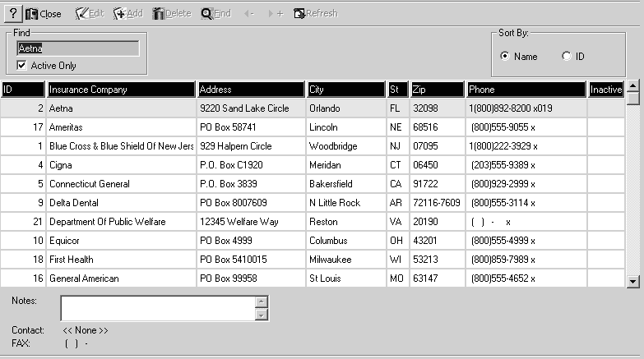Edit the selected insurance company
The width and height of the screenshot is (644, 359).
[90, 14]
